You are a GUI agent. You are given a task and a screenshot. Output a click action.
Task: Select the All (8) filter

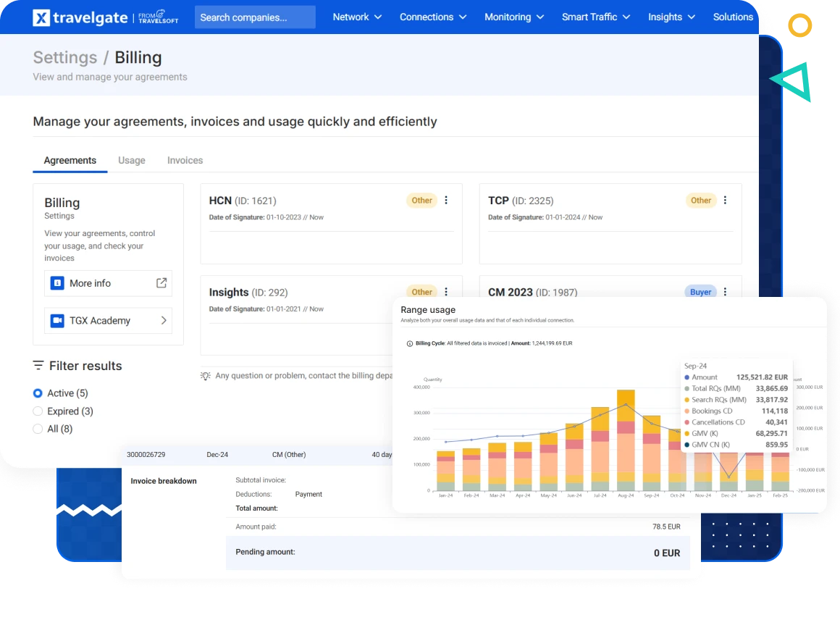(38, 429)
